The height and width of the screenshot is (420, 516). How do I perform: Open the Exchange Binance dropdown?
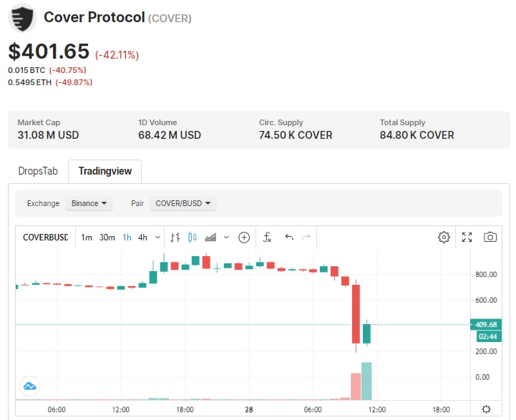89,204
